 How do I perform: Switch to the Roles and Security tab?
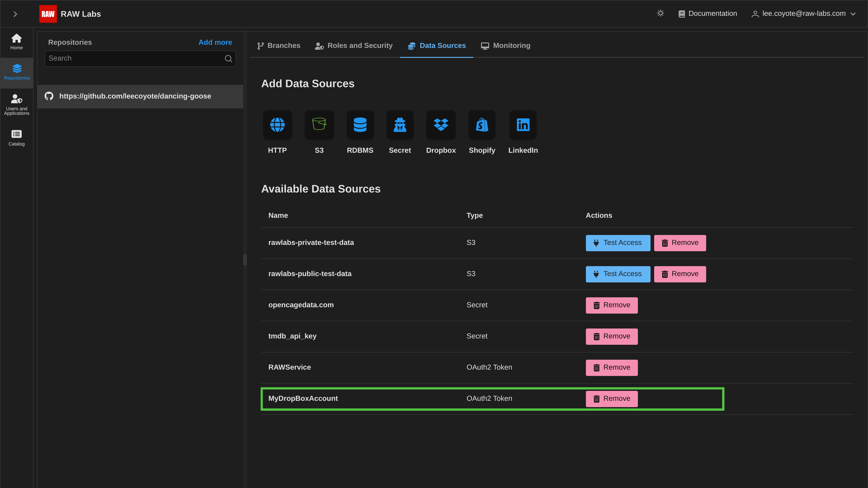click(x=354, y=46)
